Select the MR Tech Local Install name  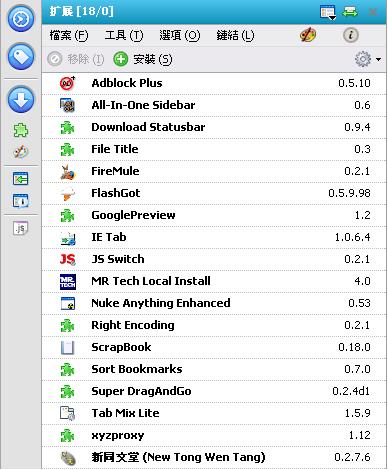tap(151, 281)
